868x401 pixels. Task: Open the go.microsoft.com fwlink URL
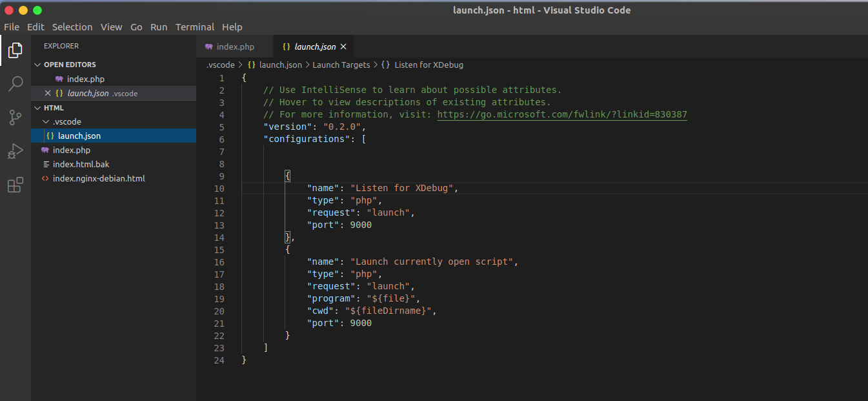[x=562, y=114]
